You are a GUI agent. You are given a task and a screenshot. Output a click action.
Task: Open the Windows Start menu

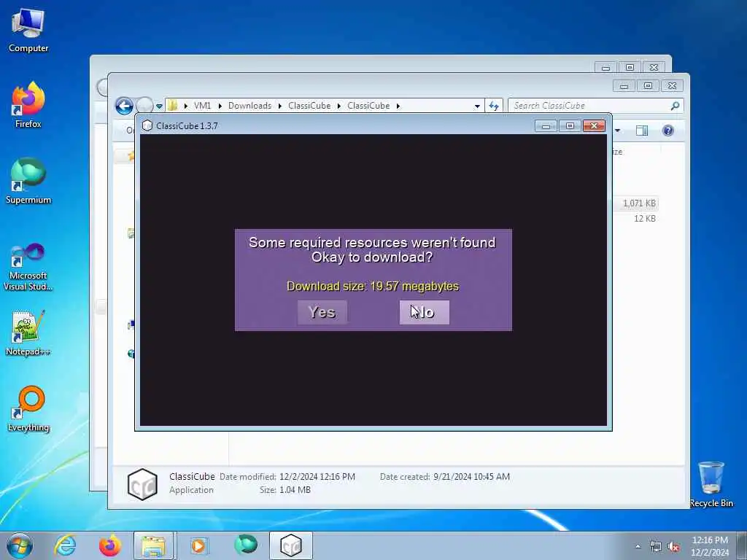click(20, 545)
